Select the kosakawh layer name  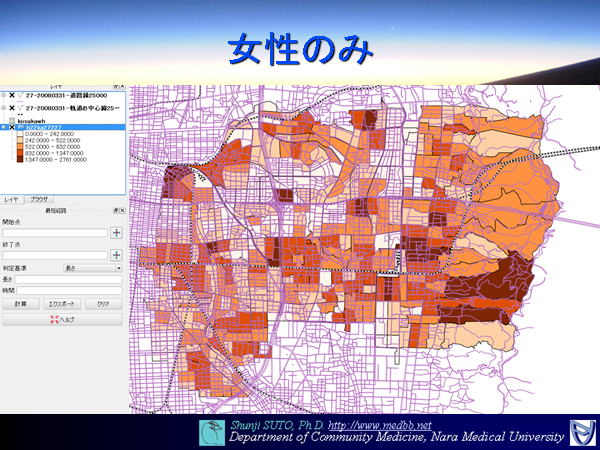pyautogui.click(x=31, y=121)
